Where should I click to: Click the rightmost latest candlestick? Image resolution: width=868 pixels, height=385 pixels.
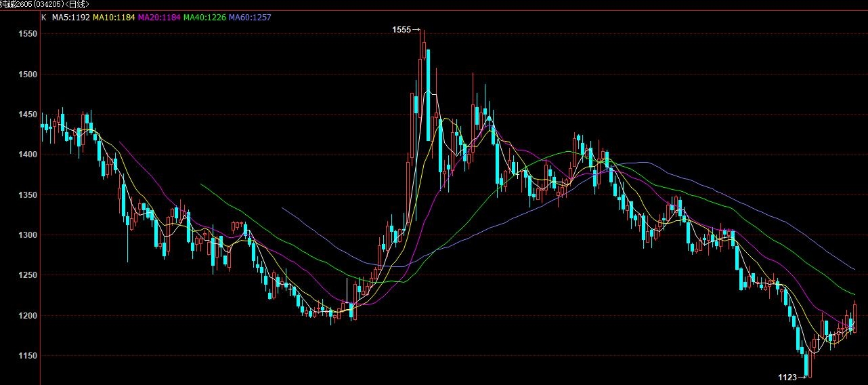(x=855, y=317)
